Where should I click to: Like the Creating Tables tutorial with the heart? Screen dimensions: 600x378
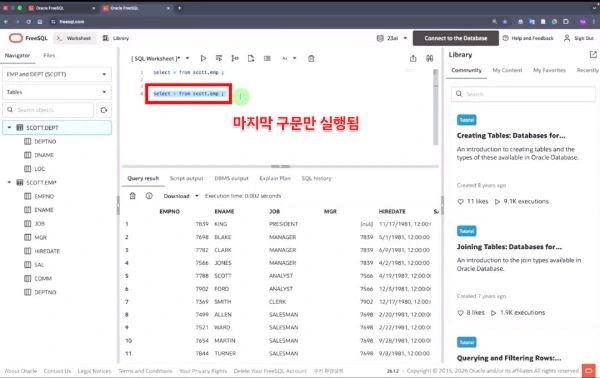[x=460, y=202]
